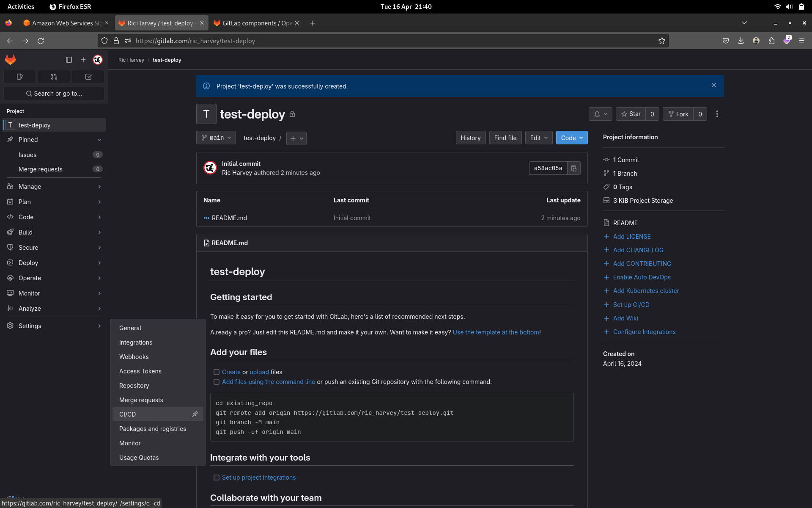Copy commit SHA a58ac05a with clipboard icon
Viewport: 812px width, 508px height.
(x=574, y=168)
